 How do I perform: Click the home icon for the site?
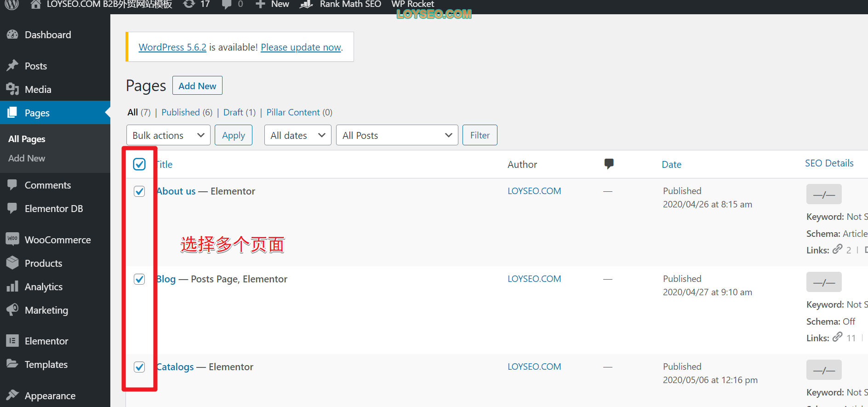tap(36, 4)
